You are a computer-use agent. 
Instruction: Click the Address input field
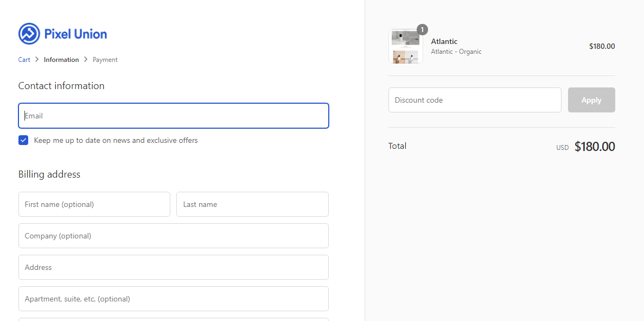(x=174, y=267)
